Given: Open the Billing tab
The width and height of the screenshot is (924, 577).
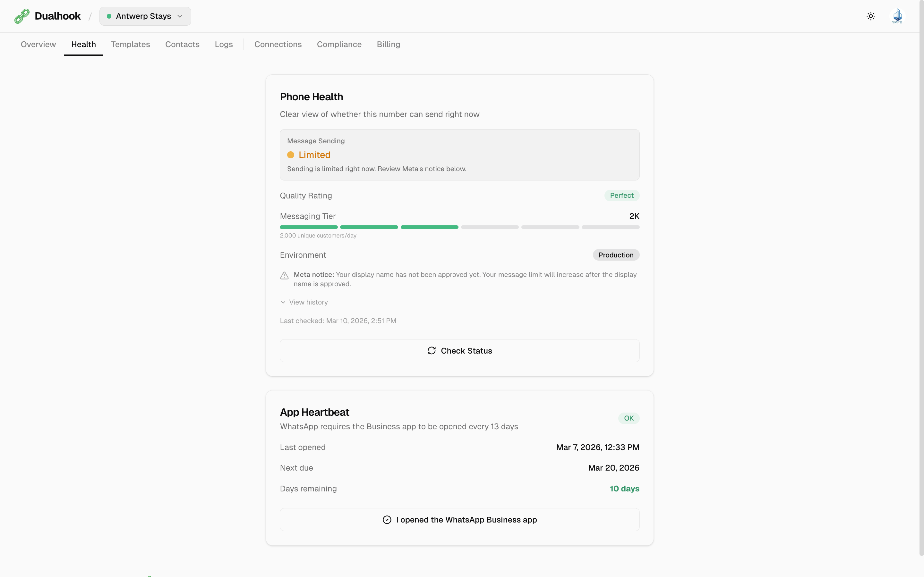Looking at the screenshot, I should 388,44.
